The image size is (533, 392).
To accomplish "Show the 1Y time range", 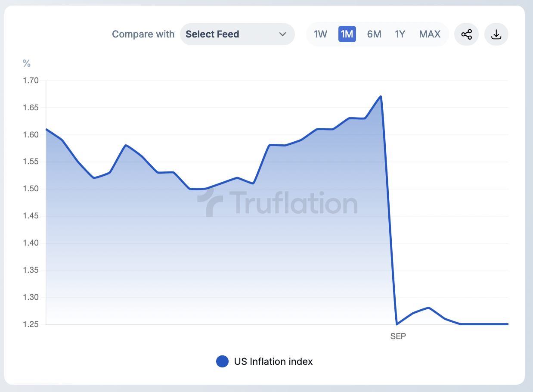I will coord(400,34).
